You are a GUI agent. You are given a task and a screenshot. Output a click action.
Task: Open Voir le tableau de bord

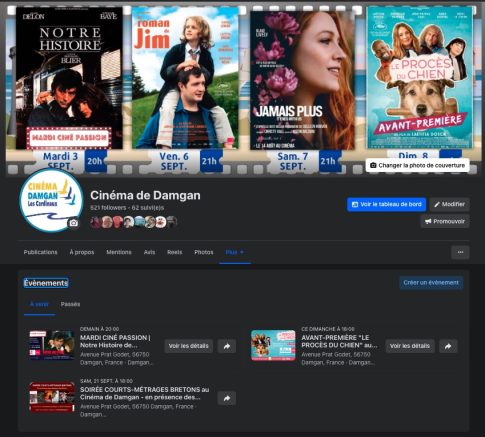click(387, 204)
